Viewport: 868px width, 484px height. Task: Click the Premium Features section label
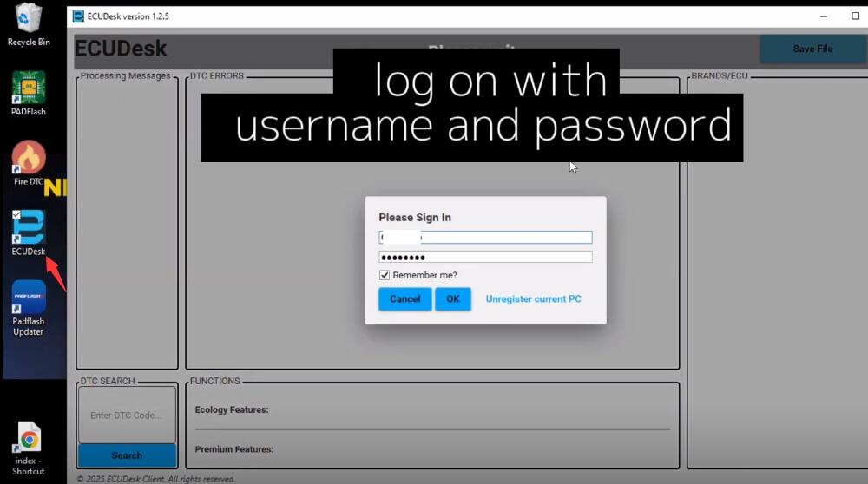click(234, 449)
